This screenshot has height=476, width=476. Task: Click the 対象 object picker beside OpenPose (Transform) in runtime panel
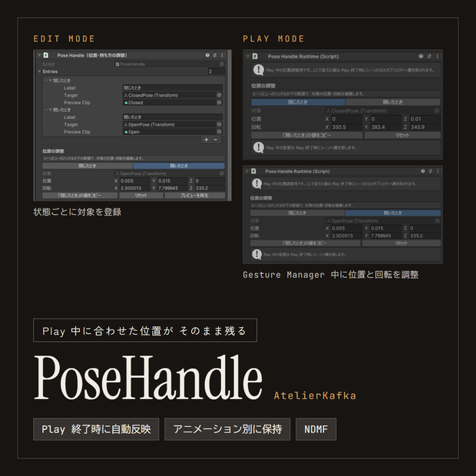point(438,220)
